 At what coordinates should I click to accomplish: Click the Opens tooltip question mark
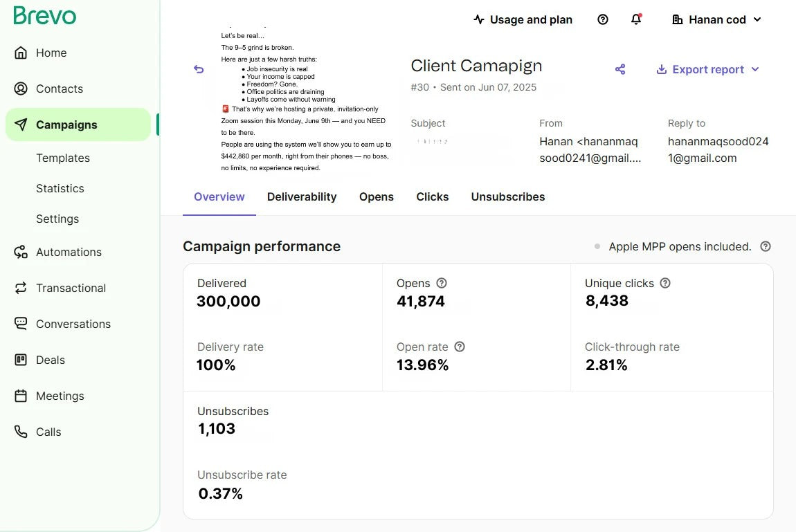tap(442, 283)
